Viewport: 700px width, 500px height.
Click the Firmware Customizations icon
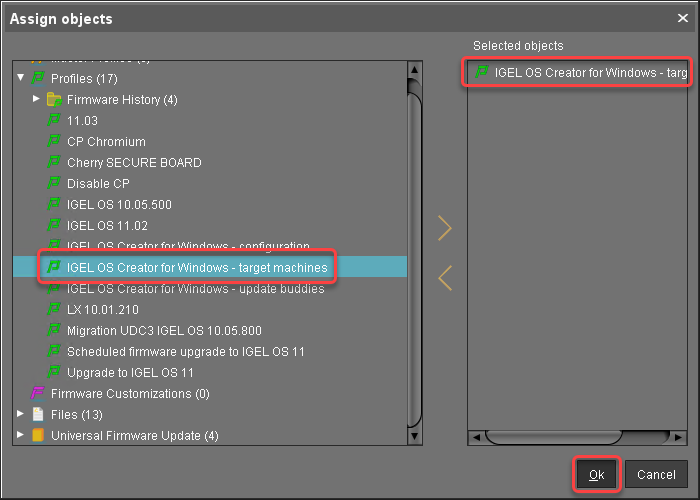[x=39, y=394]
